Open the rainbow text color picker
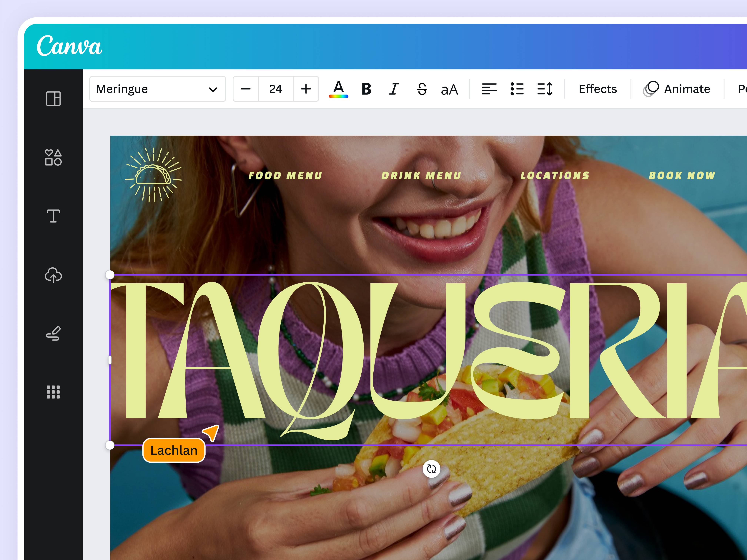747x560 pixels. tap(338, 89)
